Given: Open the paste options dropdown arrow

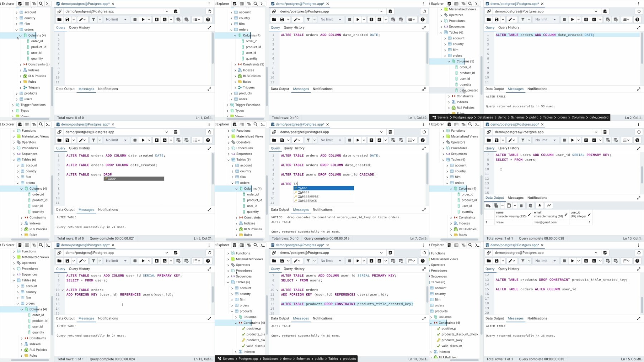Looking at the screenshot, I should [515, 206].
